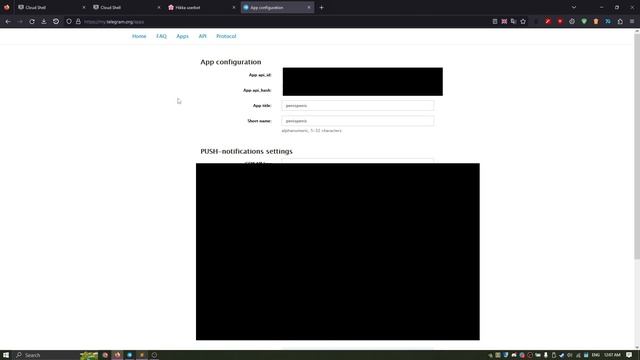This screenshot has height=360, width=640.
Task: Open the extensions puzzle piece menu
Action: [620, 22]
